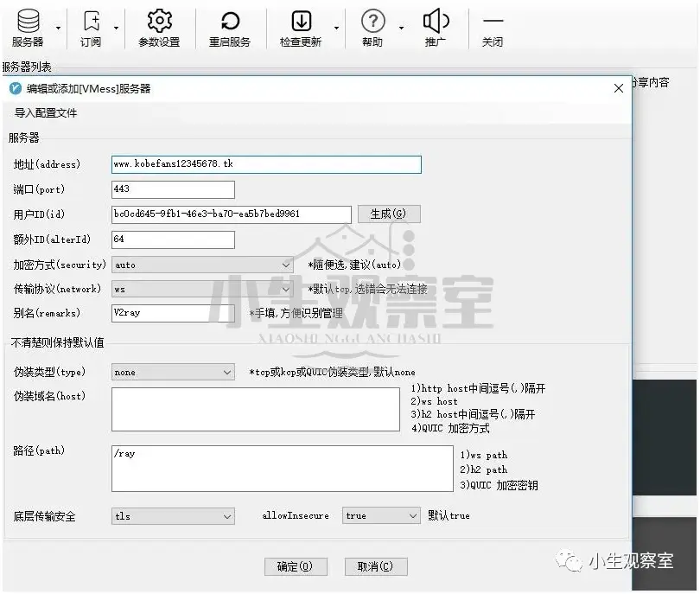Open the allowInsecure true dropdown
The image size is (700, 594).
[x=381, y=516]
